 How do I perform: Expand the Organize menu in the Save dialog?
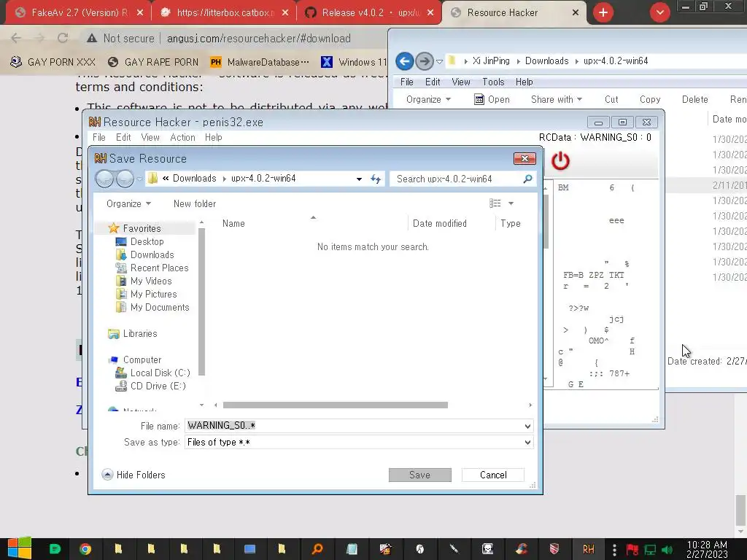pyautogui.click(x=128, y=204)
